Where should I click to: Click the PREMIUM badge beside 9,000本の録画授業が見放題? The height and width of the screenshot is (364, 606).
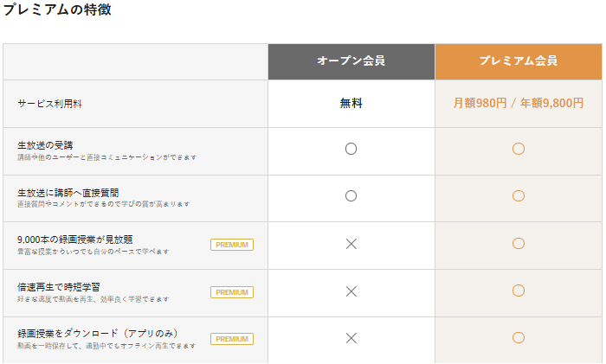(x=232, y=245)
